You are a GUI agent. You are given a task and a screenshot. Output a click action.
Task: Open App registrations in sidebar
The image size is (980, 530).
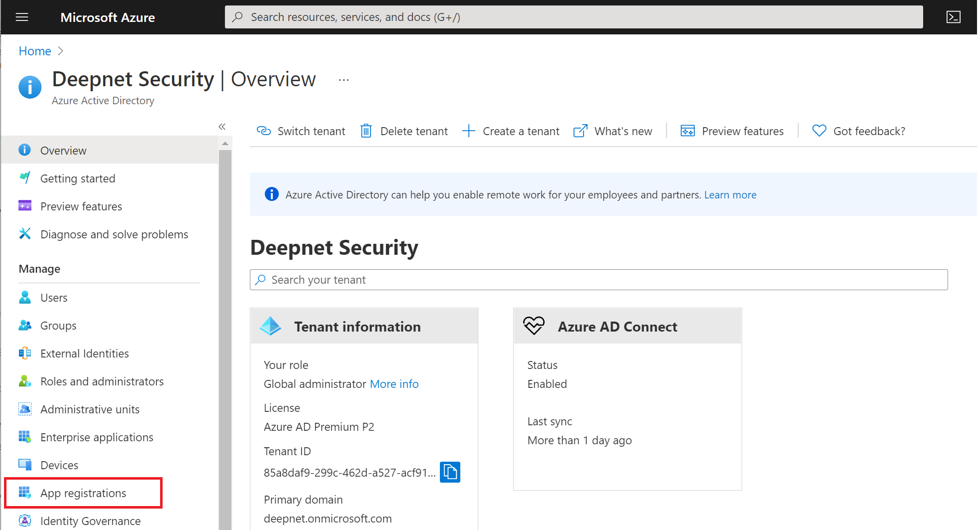83,493
